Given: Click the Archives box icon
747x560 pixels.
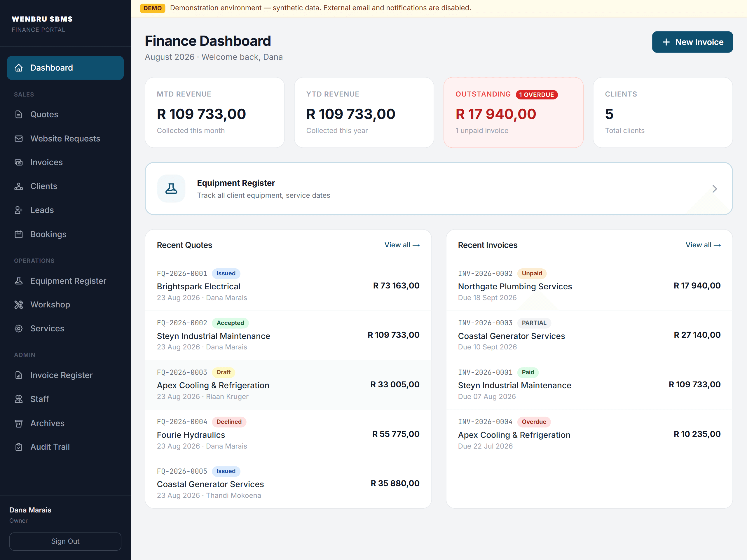Looking at the screenshot, I should 19,423.
